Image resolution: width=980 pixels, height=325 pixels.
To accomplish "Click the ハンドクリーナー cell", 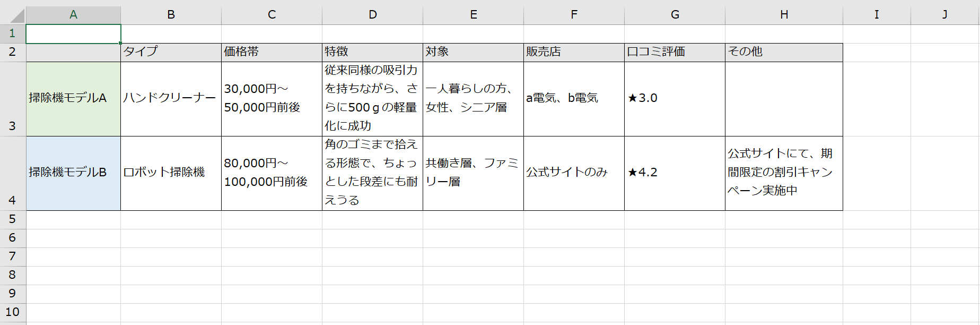I will pyautogui.click(x=171, y=99).
